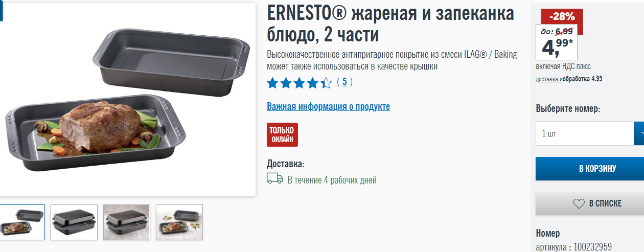This screenshot has width=644, height=252.
Task: Show the second thumbnail of stacked pans
Action: tap(74, 222)
